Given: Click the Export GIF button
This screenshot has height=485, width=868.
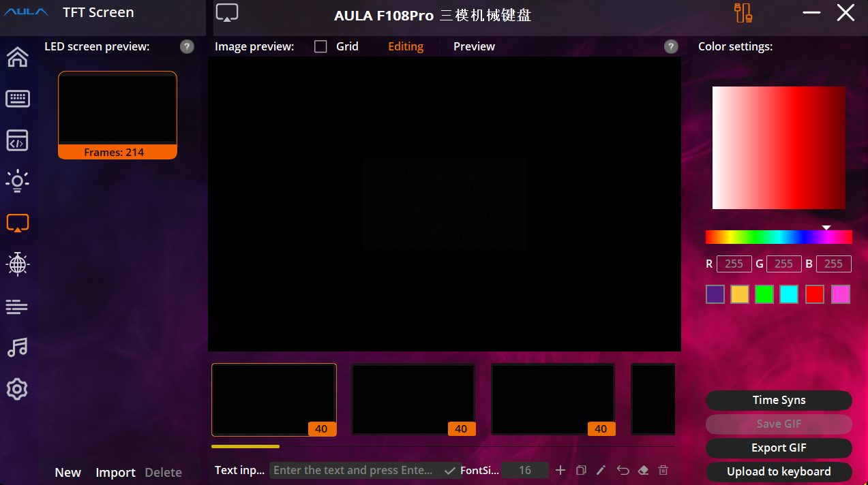Looking at the screenshot, I should (x=779, y=448).
